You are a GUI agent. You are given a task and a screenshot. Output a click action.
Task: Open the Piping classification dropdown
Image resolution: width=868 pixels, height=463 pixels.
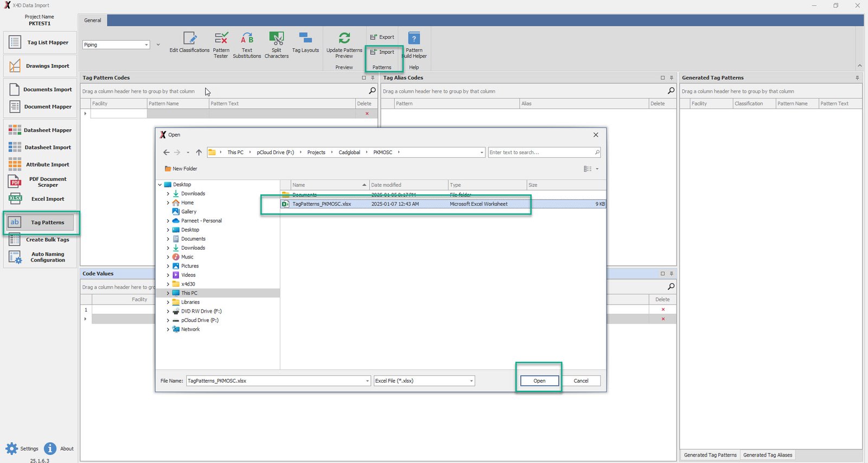146,45
